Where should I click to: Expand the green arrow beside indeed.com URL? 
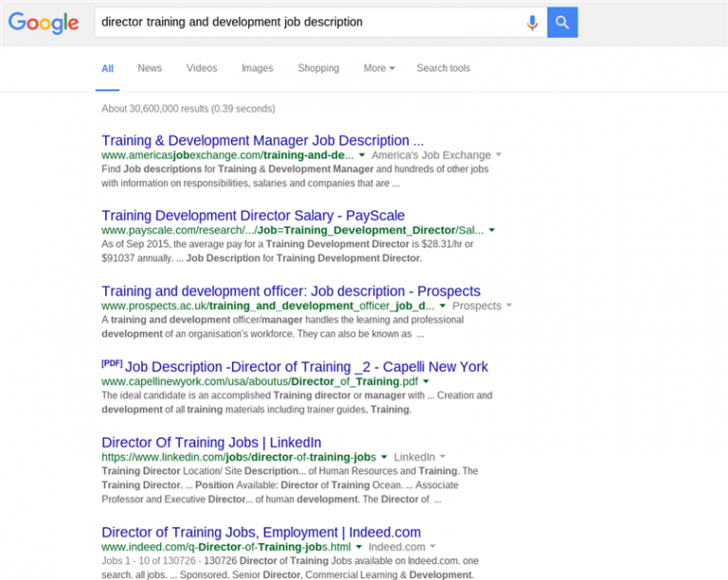[359, 547]
